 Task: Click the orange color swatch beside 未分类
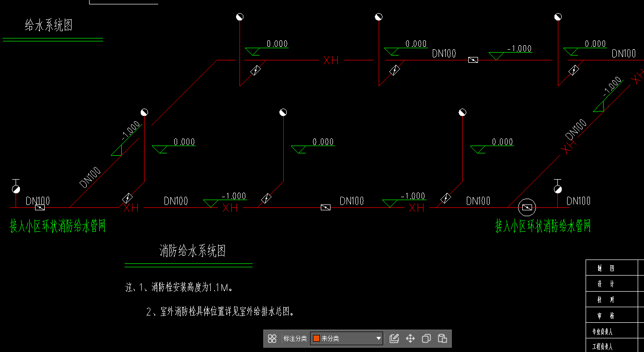coord(316,338)
